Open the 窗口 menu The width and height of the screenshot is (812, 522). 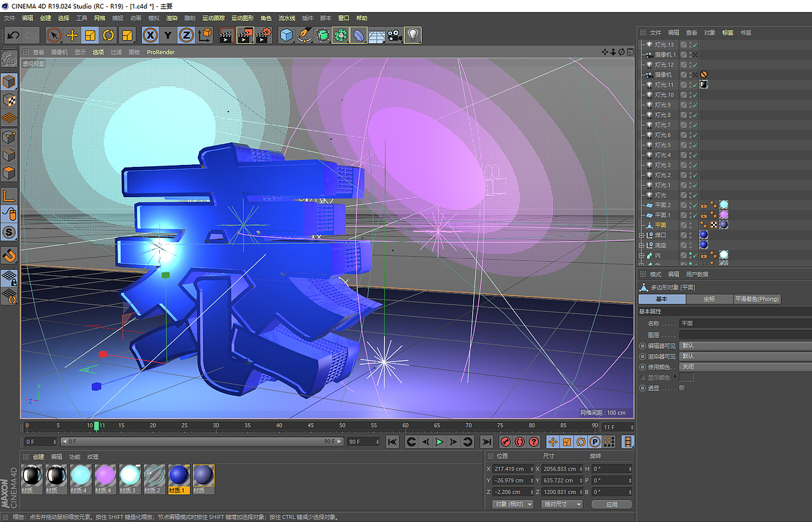(344, 18)
